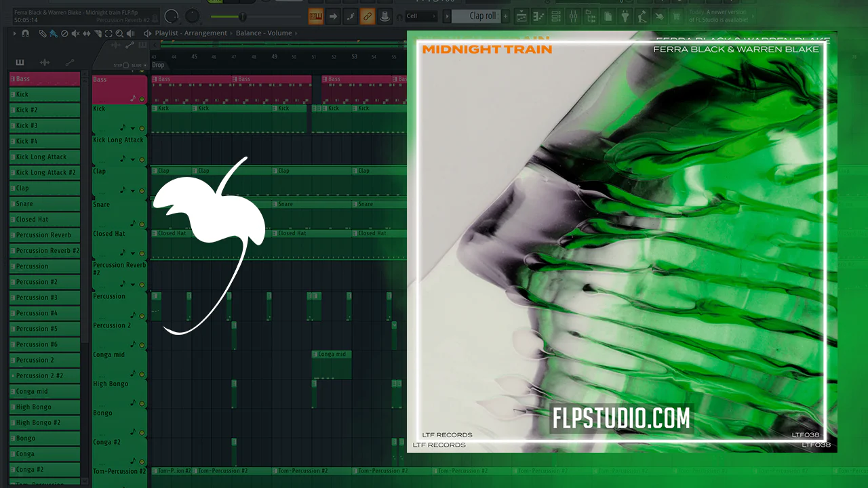Viewport: 868px width, 488px height.
Task: Mute the Closed Hat track LED
Action: tap(142, 253)
